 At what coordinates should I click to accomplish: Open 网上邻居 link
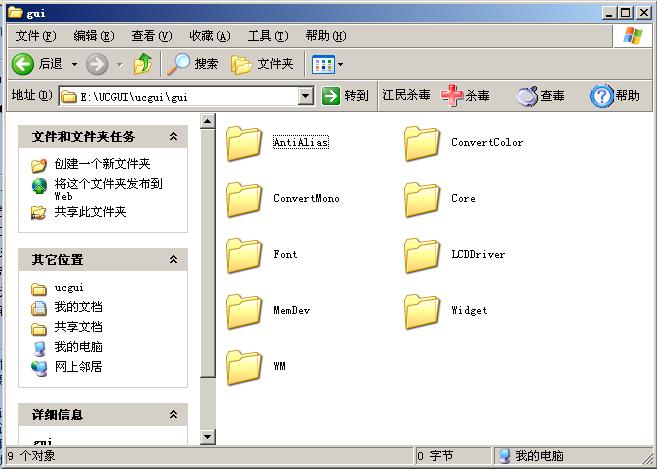pos(78,367)
